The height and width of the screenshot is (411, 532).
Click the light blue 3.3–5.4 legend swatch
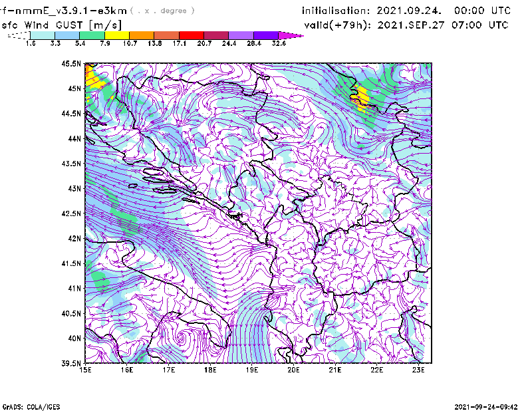pyautogui.click(x=67, y=35)
